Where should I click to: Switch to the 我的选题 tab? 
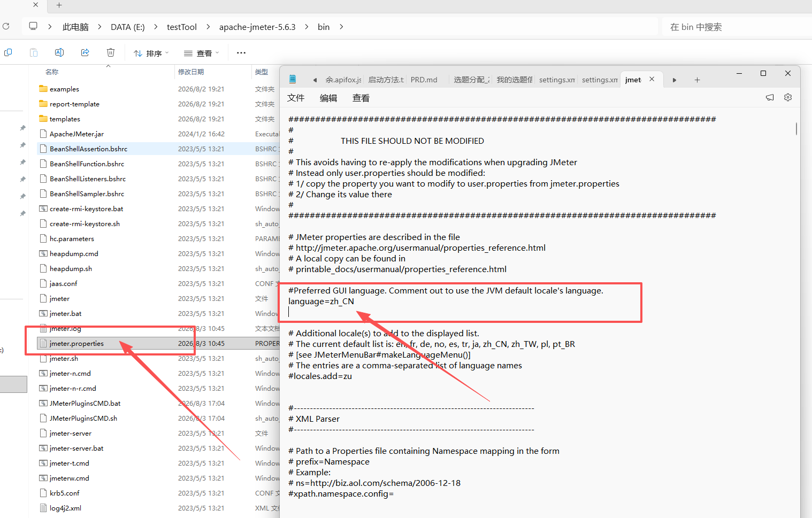pos(515,80)
